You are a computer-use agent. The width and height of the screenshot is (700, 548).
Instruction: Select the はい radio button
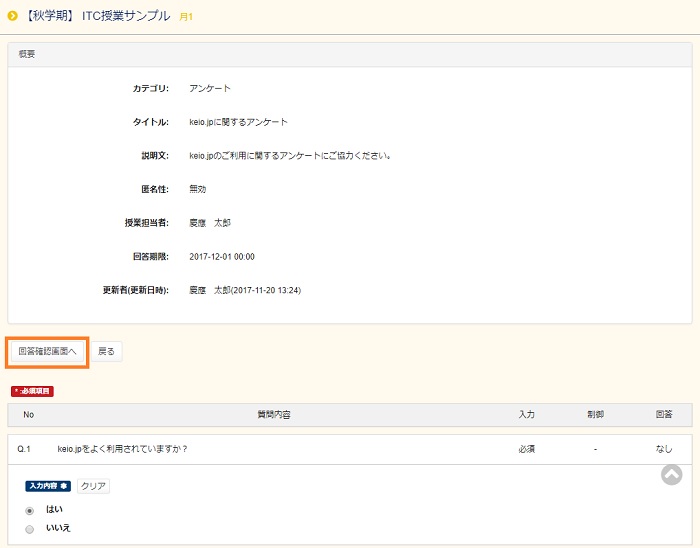pyautogui.click(x=29, y=510)
